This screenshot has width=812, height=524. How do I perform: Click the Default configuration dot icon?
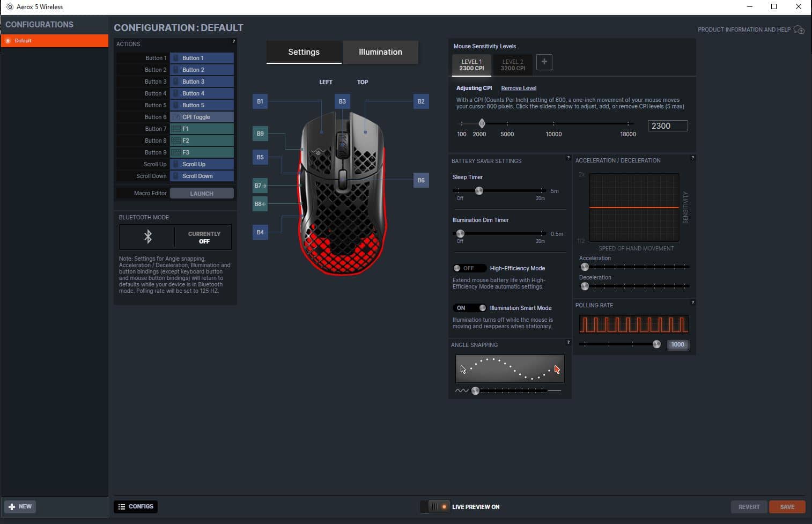[8, 41]
